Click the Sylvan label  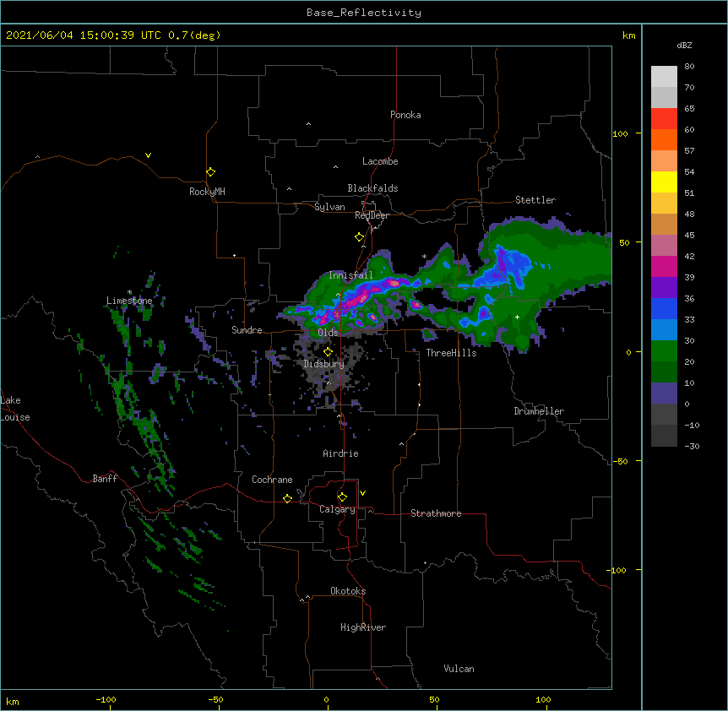click(329, 207)
